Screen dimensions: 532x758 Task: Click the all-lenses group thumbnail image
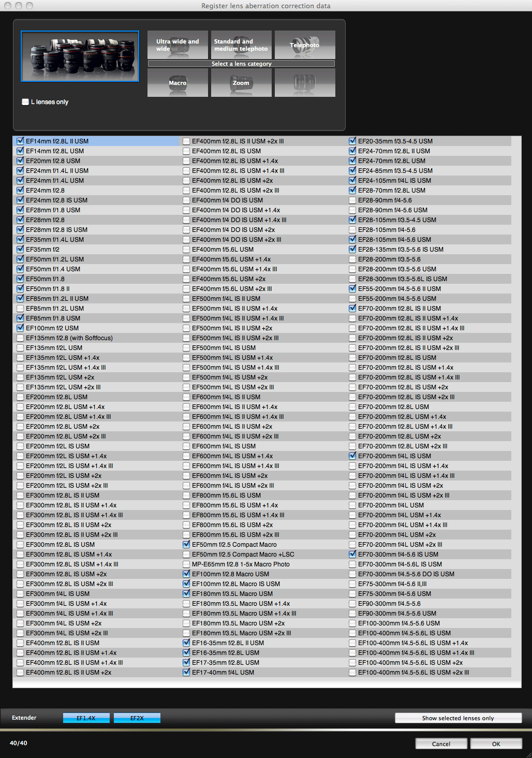pos(80,56)
